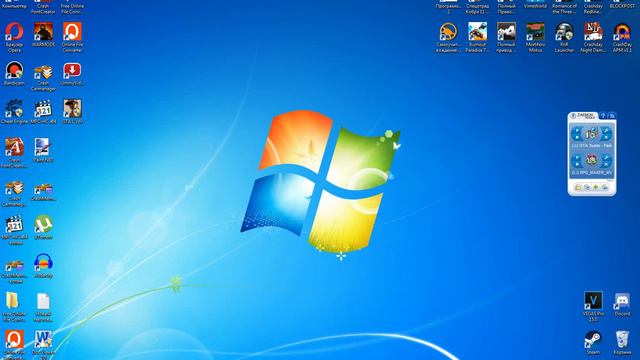
Task: Launch the Mortifero Motus game
Action: 536,32
